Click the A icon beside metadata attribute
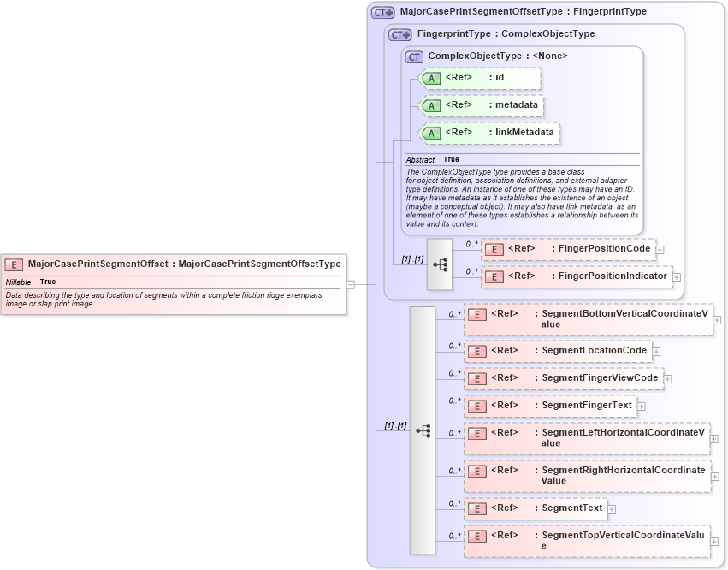Viewport: 728px width, 570px height. coord(432,105)
